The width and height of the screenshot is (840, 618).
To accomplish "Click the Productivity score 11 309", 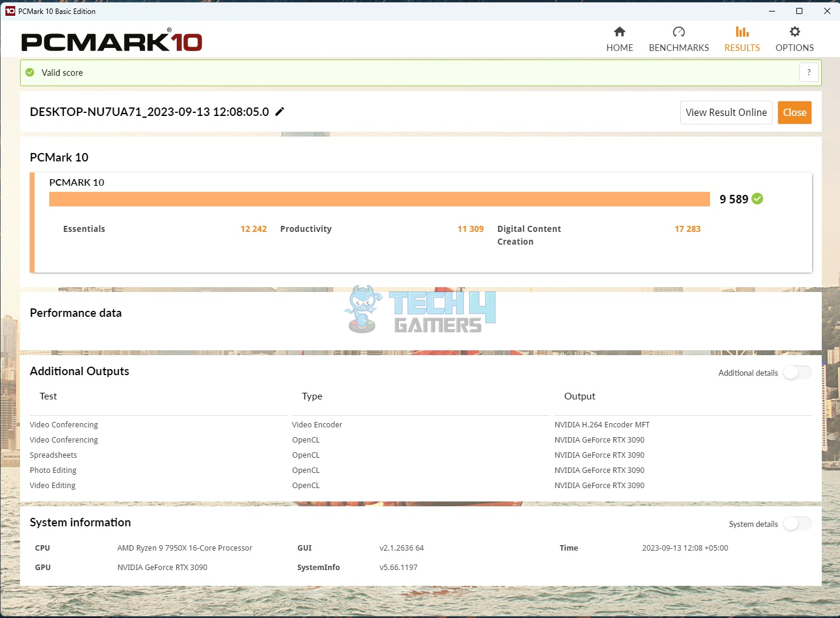I will 471,229.
